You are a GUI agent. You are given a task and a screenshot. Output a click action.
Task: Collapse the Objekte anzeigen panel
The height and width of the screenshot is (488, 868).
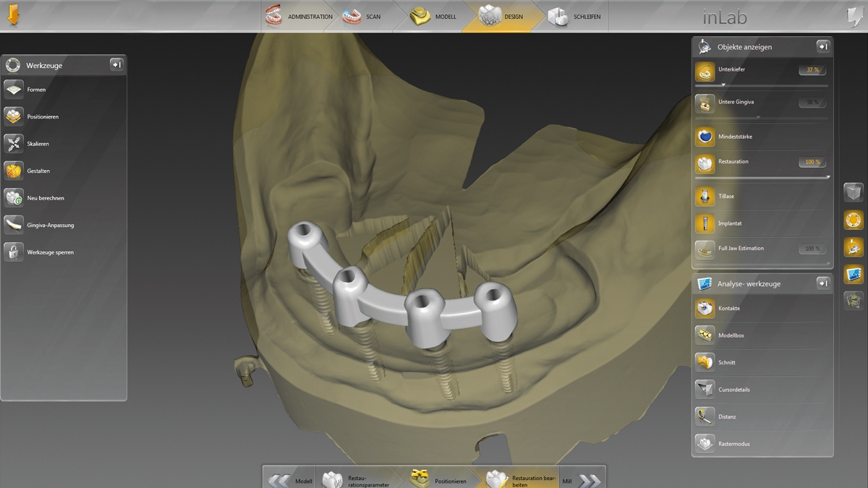click(x=823, y=47)
